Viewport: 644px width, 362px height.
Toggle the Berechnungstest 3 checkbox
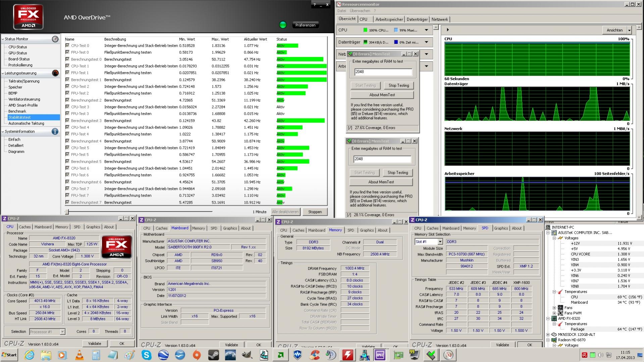[67, 120]
